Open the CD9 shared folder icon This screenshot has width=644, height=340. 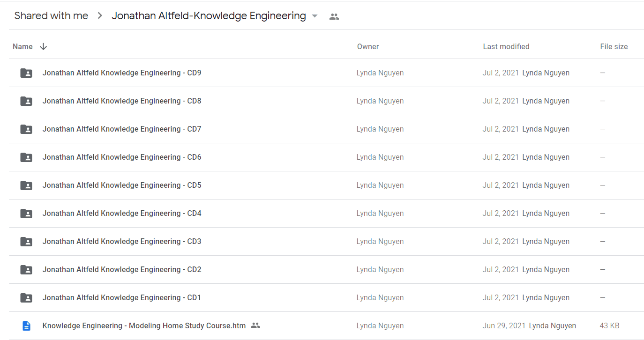click(26, 73)
